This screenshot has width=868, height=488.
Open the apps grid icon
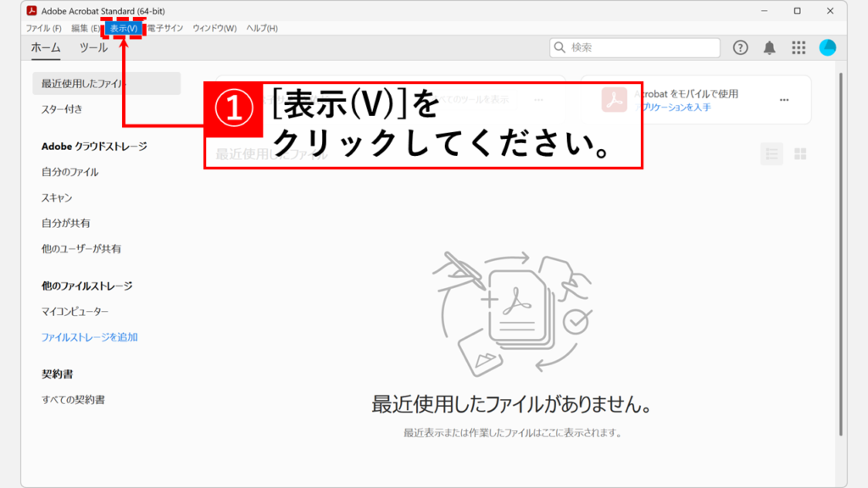[798, 47]
